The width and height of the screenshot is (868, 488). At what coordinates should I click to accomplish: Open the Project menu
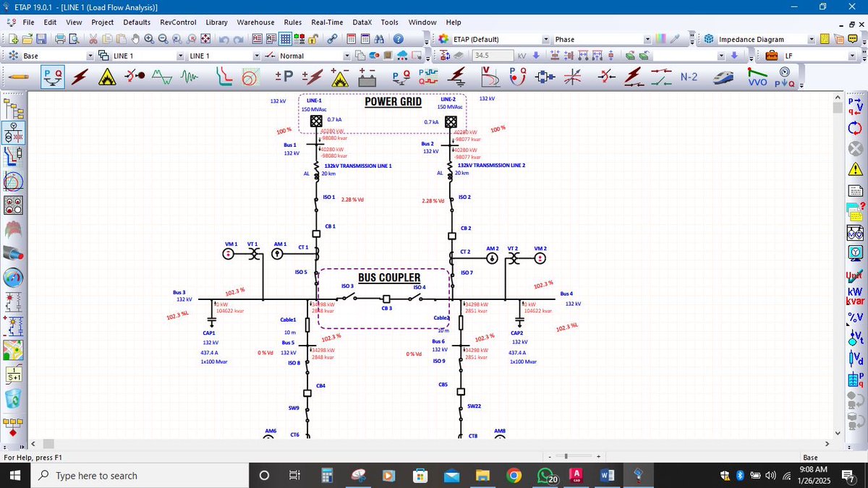pos(102,22)
